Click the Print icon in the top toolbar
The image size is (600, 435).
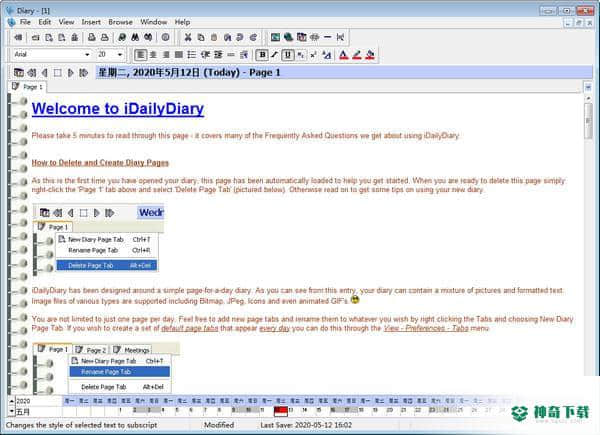pyautogui.click(x=91, y=37)
